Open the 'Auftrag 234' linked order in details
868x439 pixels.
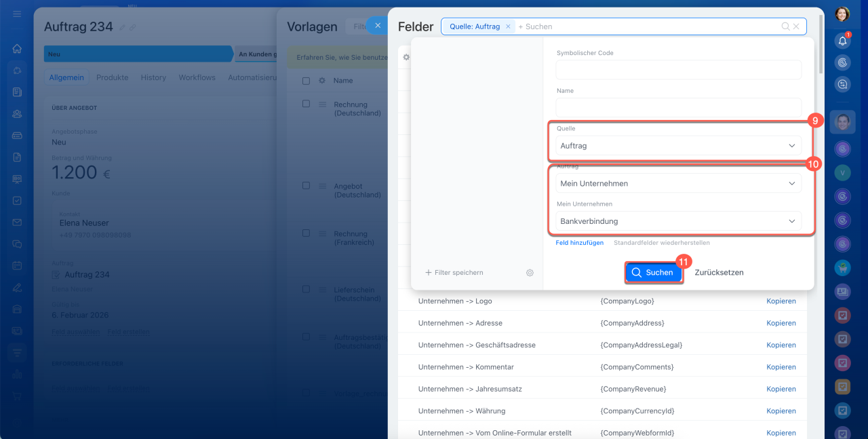tap(87, 274)
